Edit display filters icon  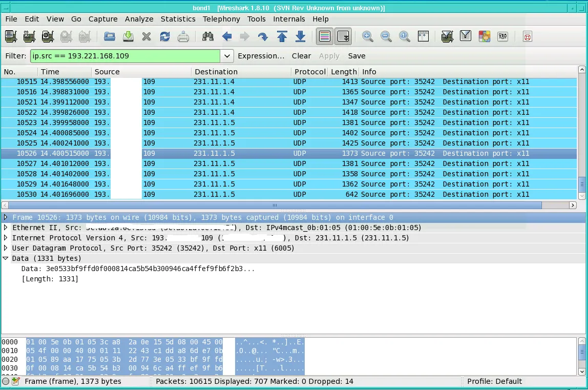tap(466, 36)
